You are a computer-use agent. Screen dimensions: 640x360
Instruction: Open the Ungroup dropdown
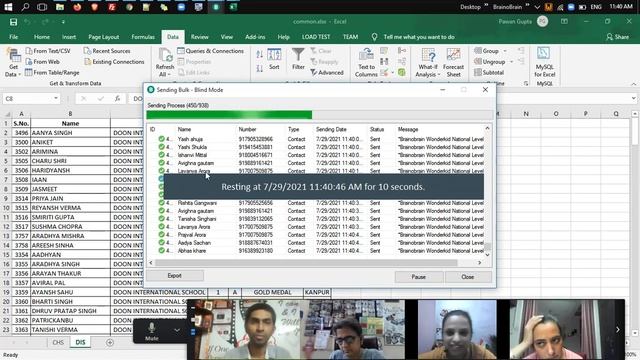pos(493,62)
